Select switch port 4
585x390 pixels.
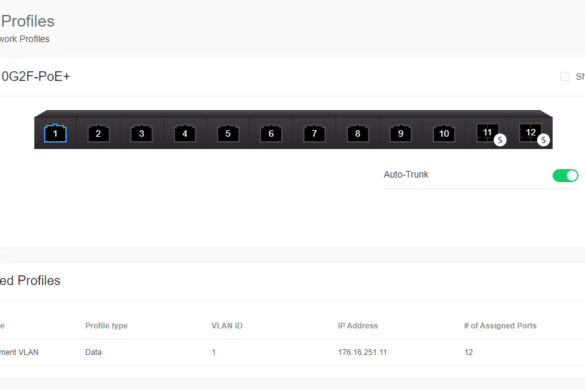pos(185,133)
